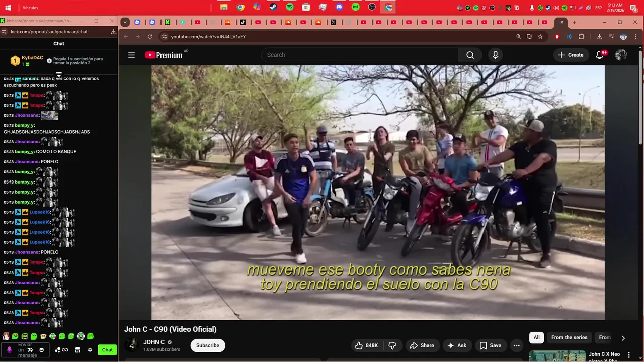Open the Kick chat shop icon

pyautogui.click(x=78, y=350)
